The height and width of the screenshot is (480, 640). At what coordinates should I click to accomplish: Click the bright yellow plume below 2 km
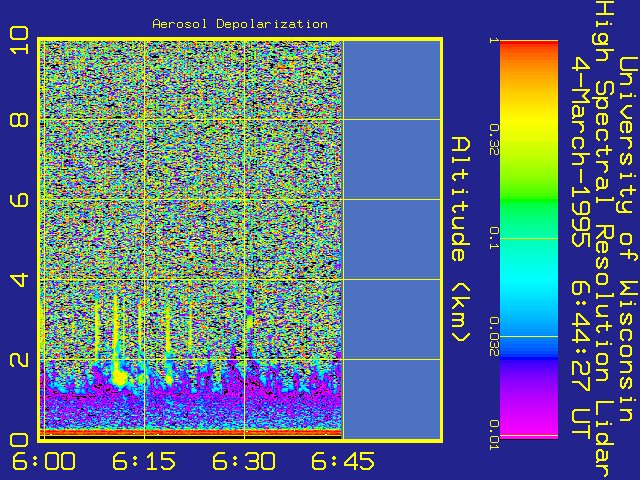point(119,376)
